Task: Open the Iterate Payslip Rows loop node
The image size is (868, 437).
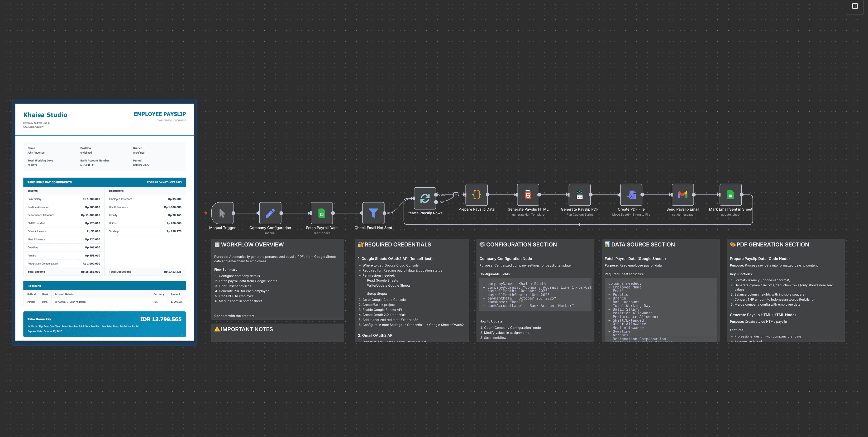Action: point(425,199)
